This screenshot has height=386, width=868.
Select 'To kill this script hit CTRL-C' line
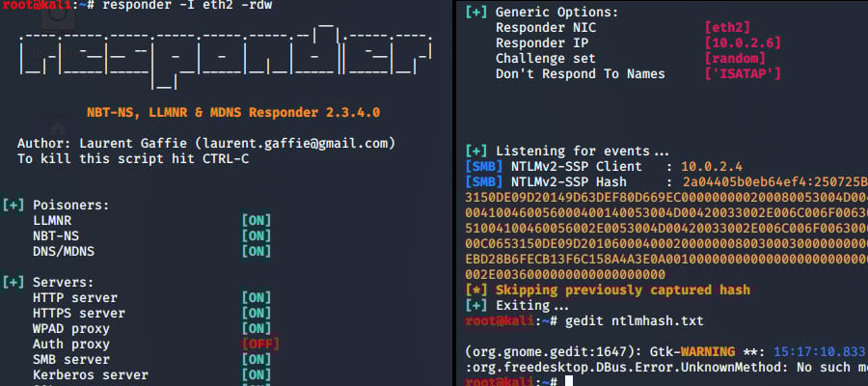133,159
